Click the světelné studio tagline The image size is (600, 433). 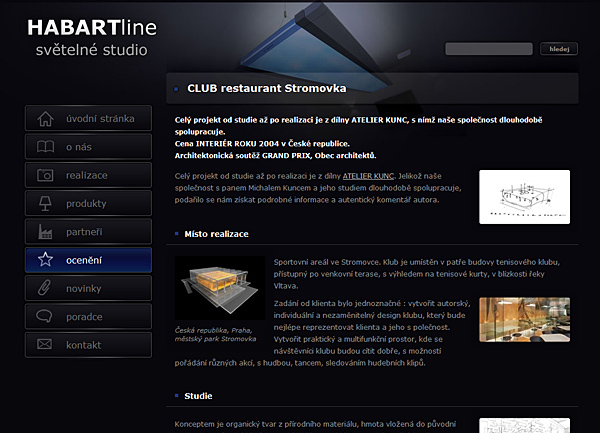91,50
